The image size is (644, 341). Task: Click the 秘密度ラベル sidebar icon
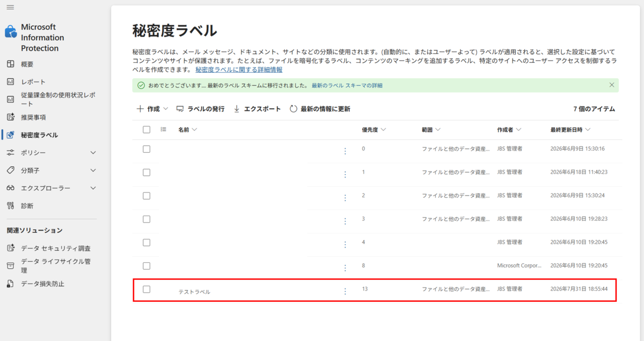click(10, 135)
